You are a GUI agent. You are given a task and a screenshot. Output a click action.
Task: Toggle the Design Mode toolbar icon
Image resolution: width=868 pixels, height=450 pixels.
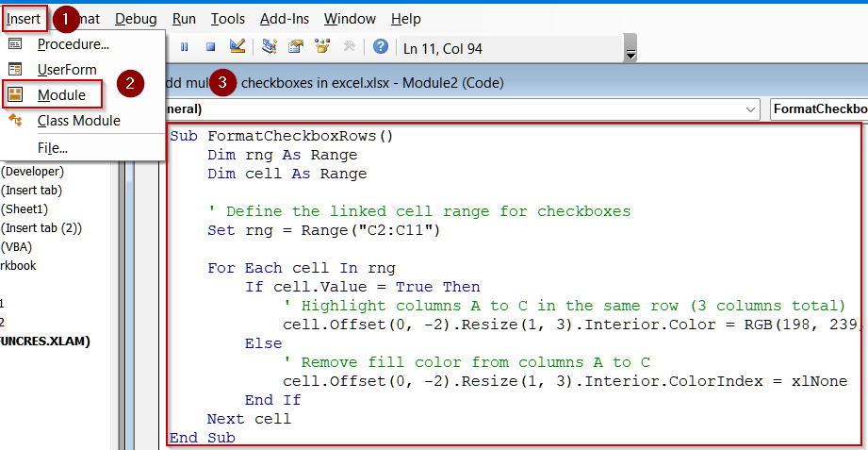tap(237, 46)
